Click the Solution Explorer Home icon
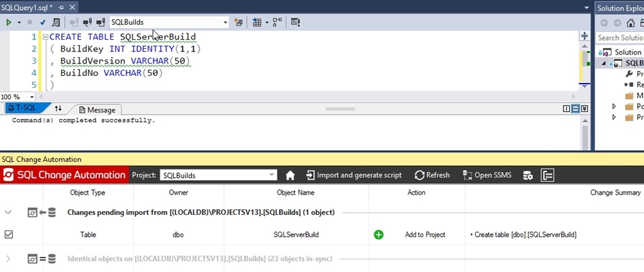Image resolution: width=644 pixels, height=272 pixels. click(x=631, y=23)
